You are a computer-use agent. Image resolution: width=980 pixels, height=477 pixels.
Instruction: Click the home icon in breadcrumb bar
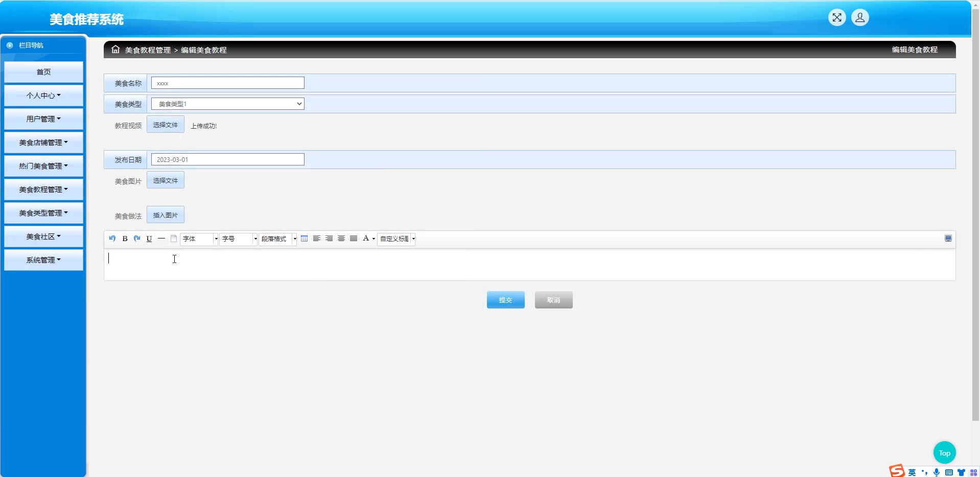[x=115, y=50]
